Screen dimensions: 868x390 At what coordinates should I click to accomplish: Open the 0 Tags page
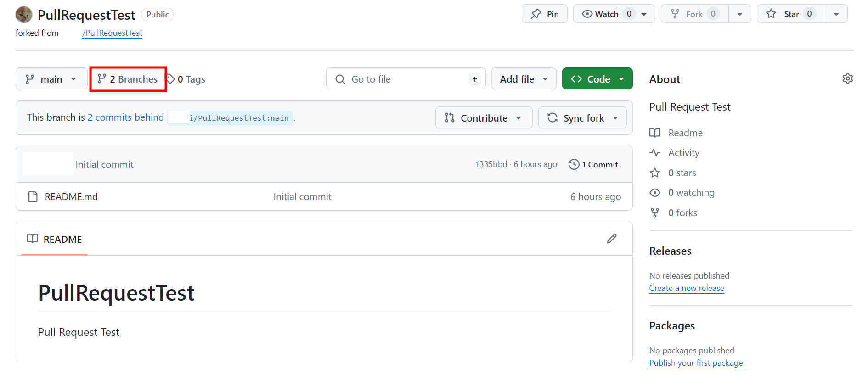coord(186,79)
